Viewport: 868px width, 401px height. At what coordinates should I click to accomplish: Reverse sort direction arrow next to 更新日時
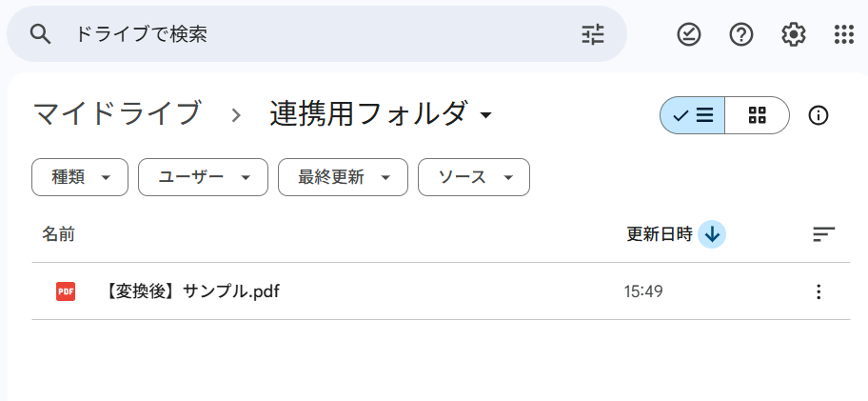(x=712, y=233)
